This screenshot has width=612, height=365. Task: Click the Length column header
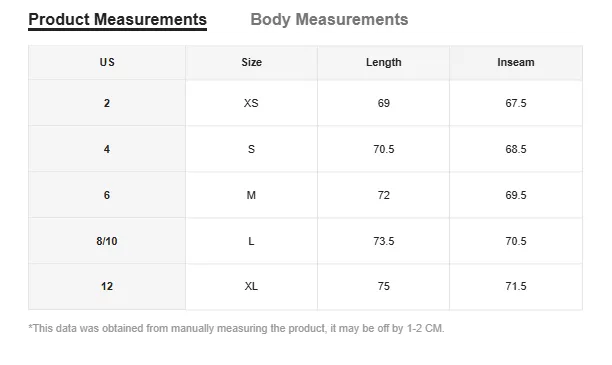pos(383,62)
